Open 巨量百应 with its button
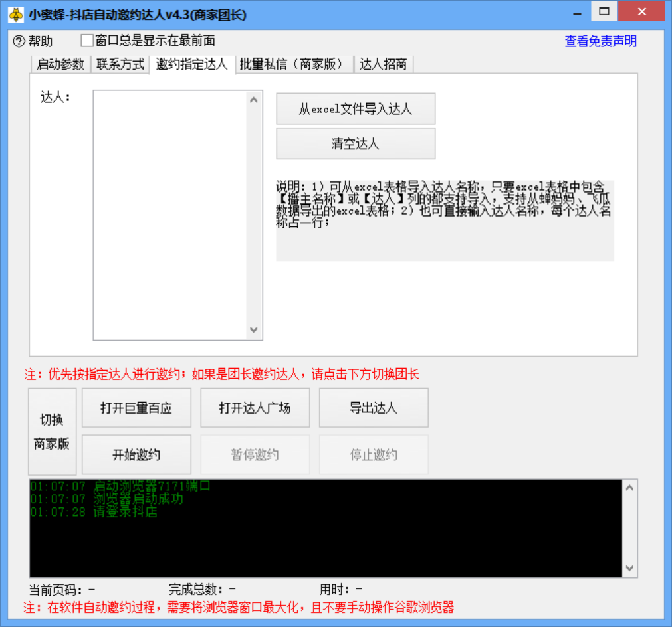The width and height of the screenshot is (672, 627). point(136,407)
